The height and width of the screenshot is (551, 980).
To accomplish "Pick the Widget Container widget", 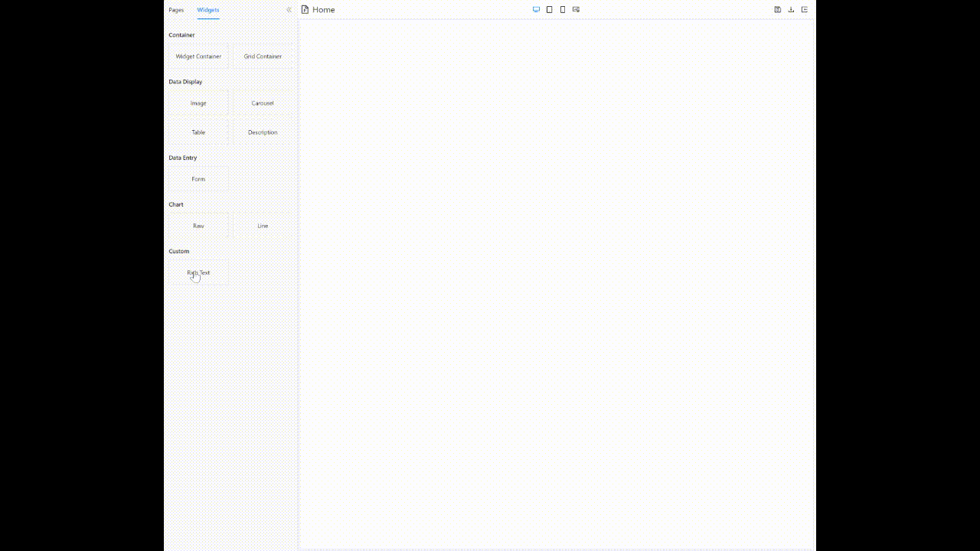I will point(198,56).
